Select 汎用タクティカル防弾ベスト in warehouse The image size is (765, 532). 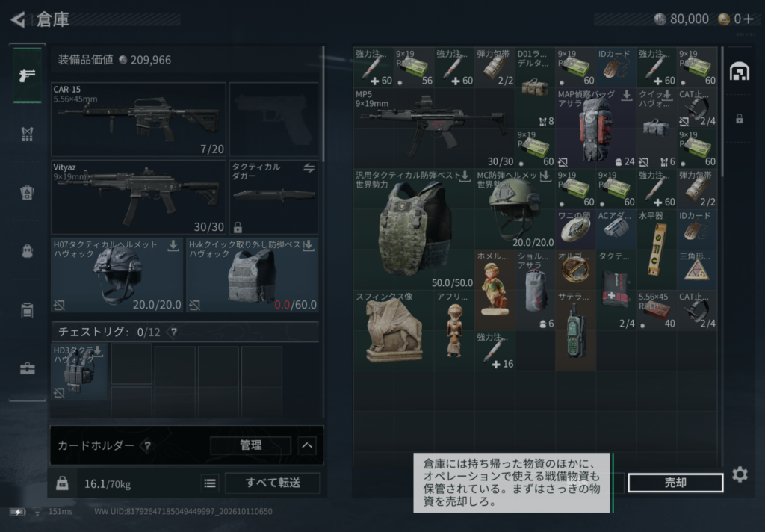(x=414, y=229)
